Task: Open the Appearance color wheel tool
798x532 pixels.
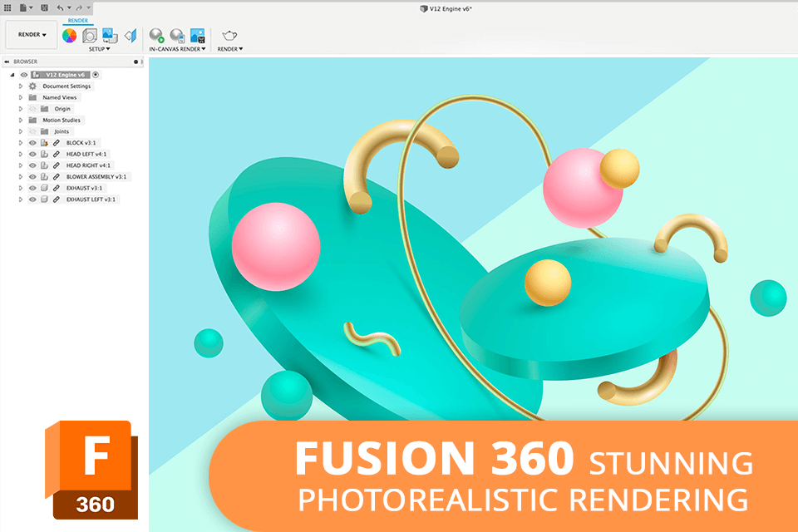Action: [69, 36]
